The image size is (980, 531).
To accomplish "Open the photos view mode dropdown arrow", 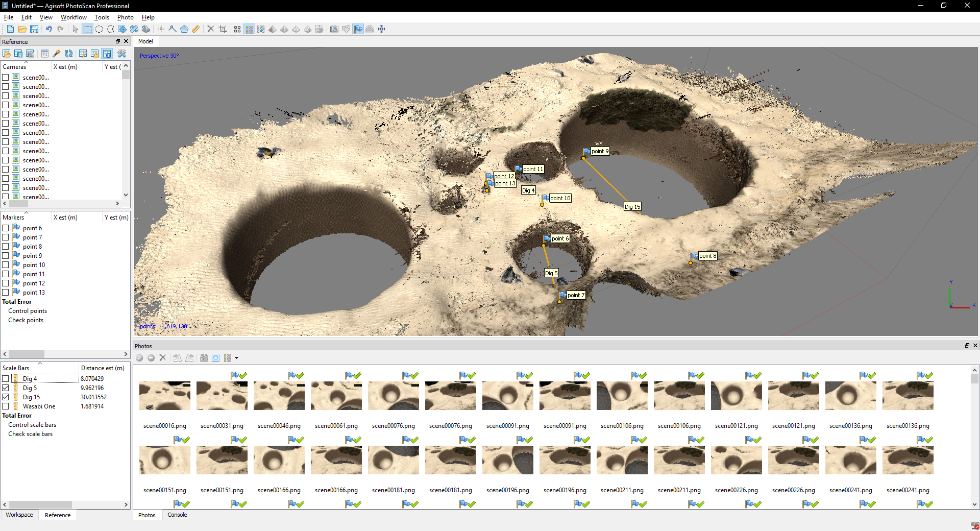I will tap(236, 358).
